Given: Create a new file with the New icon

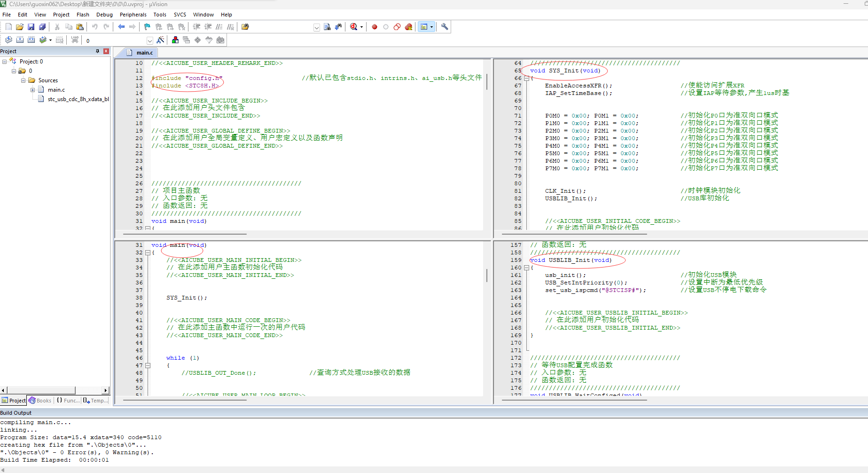Looking at the screenshot, I should 8,27.
